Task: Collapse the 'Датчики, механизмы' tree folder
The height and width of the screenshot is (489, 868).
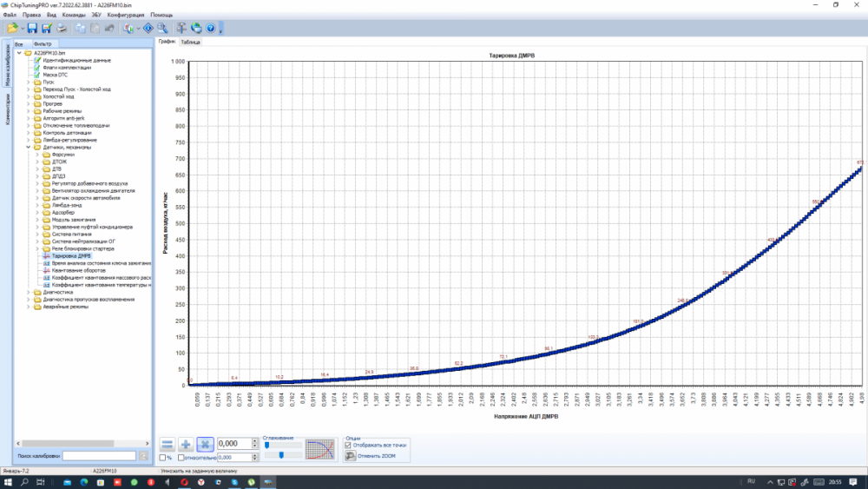Action: [28, 147]
